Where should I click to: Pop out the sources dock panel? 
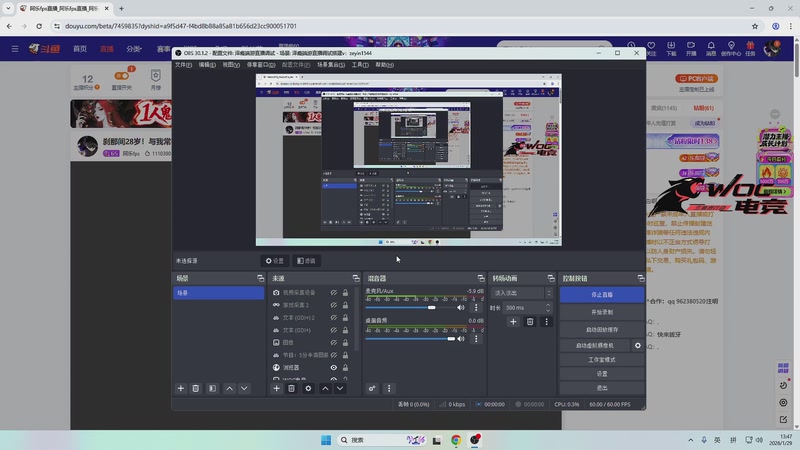coord(356,278)
